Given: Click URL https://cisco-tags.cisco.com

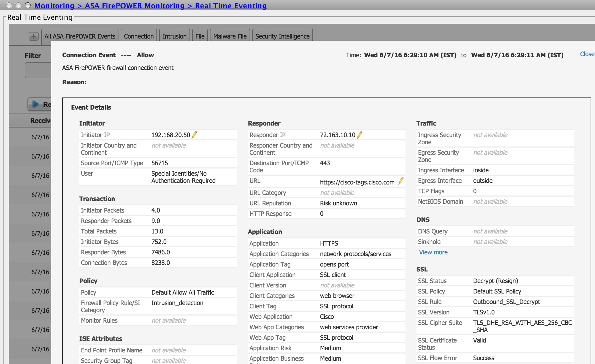Looking at the screenshot, I should [x=357, y=182].
